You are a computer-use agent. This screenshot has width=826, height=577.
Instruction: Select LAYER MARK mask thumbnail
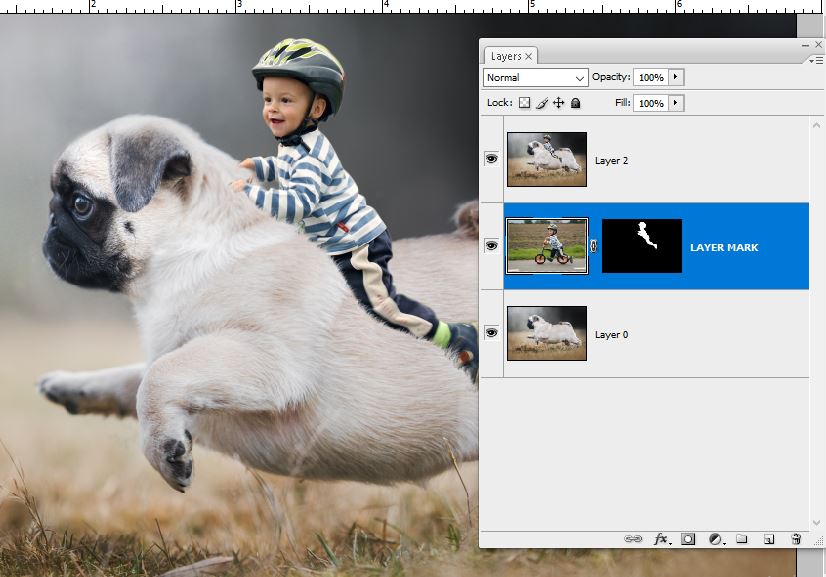coord(642,246)
